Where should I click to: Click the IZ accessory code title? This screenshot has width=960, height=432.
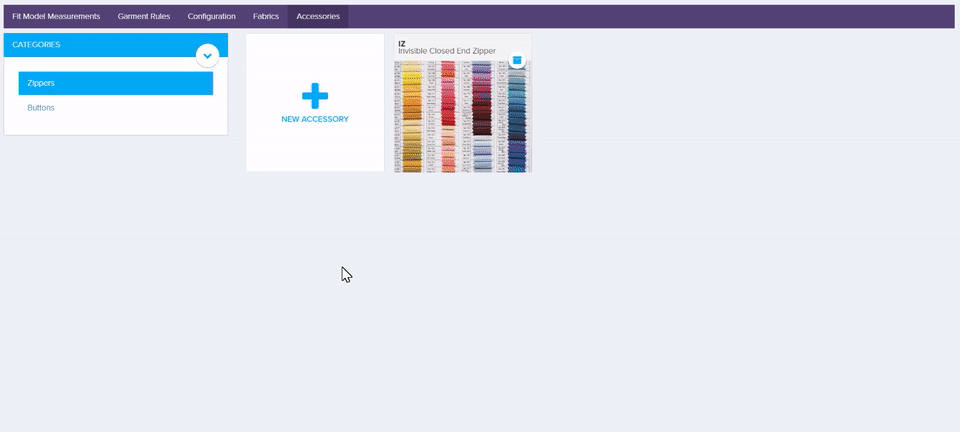[x=402, y=43]
